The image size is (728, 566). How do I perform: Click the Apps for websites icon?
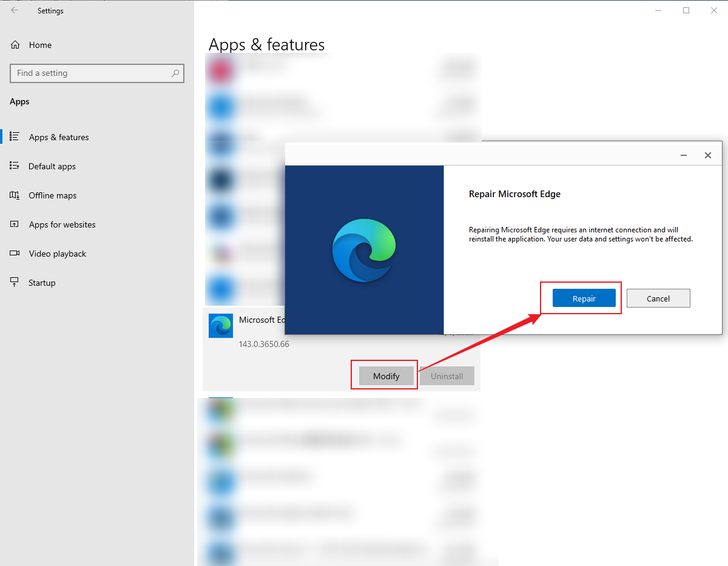[x=15, y=224]
